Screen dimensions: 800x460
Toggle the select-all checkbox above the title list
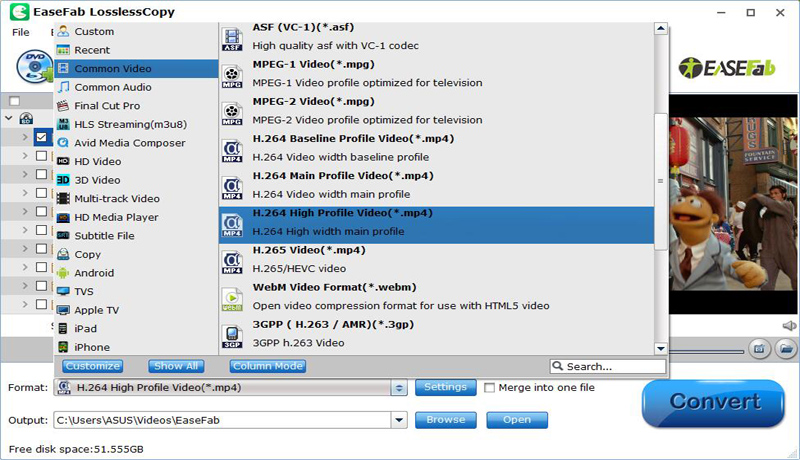click(15, 101)
